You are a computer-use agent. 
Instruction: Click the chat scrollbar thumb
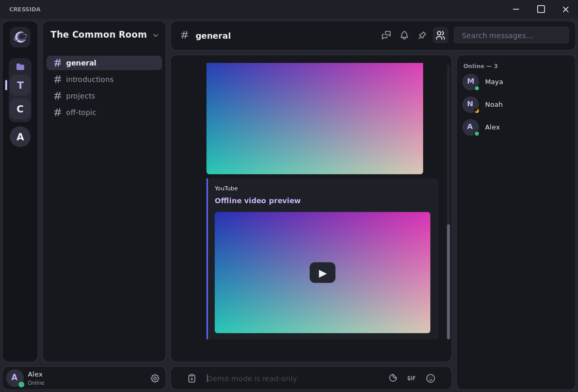tap(448, 282)
